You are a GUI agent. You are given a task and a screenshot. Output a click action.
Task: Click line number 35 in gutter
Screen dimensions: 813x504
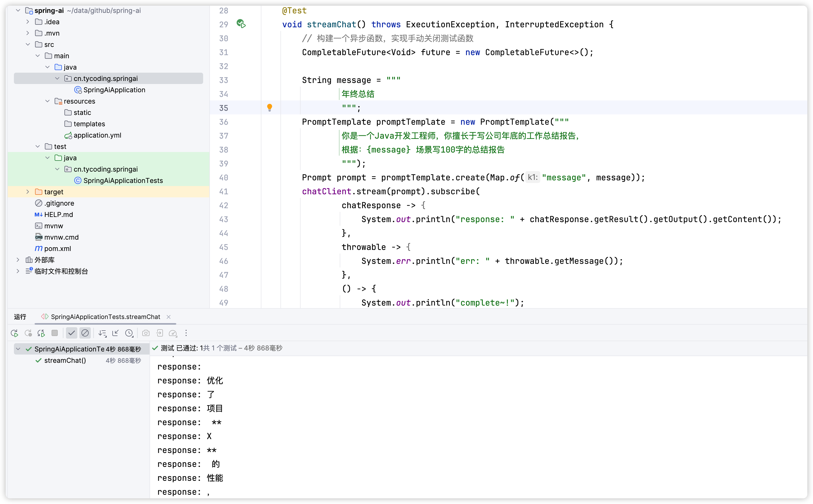(223, 108)
